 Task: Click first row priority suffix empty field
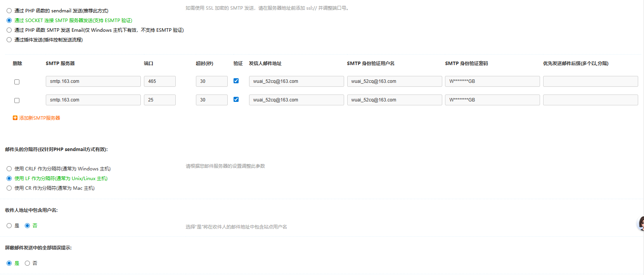[590, 81]
